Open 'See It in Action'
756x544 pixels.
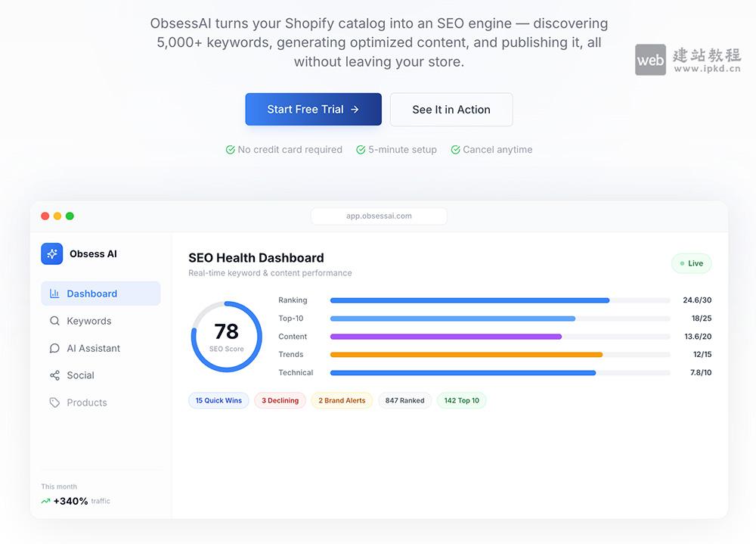pyautogui.click(x=451, y=109)
